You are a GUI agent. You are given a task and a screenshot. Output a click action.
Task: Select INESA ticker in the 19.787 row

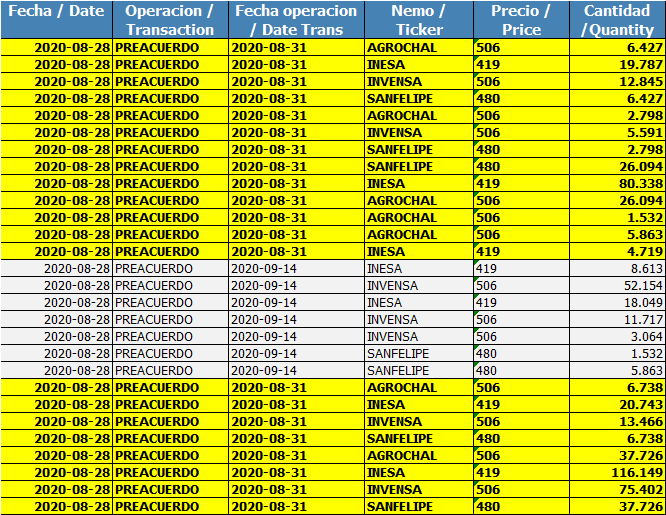tap(419, 65)
